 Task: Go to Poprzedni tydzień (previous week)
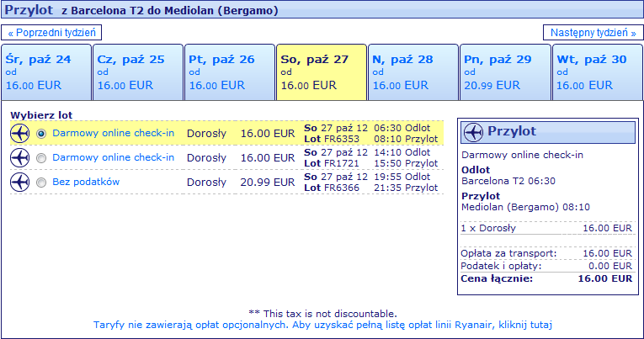coord(51,33)
